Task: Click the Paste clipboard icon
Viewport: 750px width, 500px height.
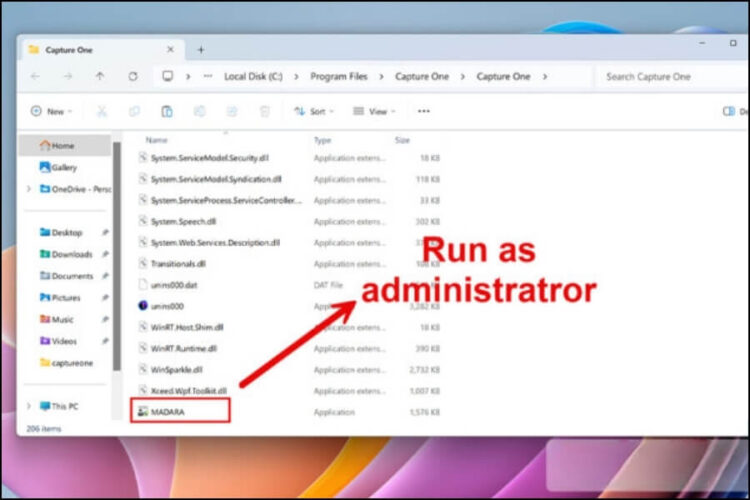Action: 166,111
